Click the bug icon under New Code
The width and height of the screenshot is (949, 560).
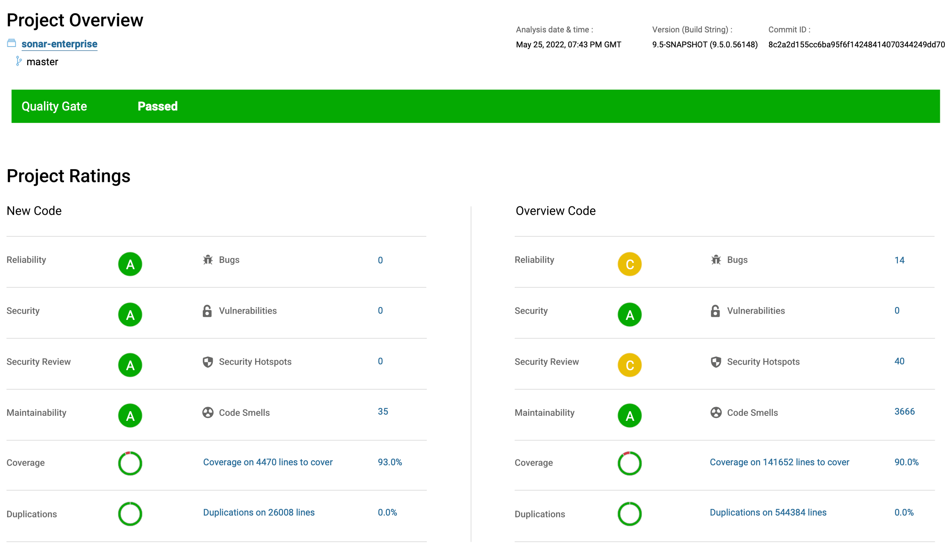pos(208,260)
